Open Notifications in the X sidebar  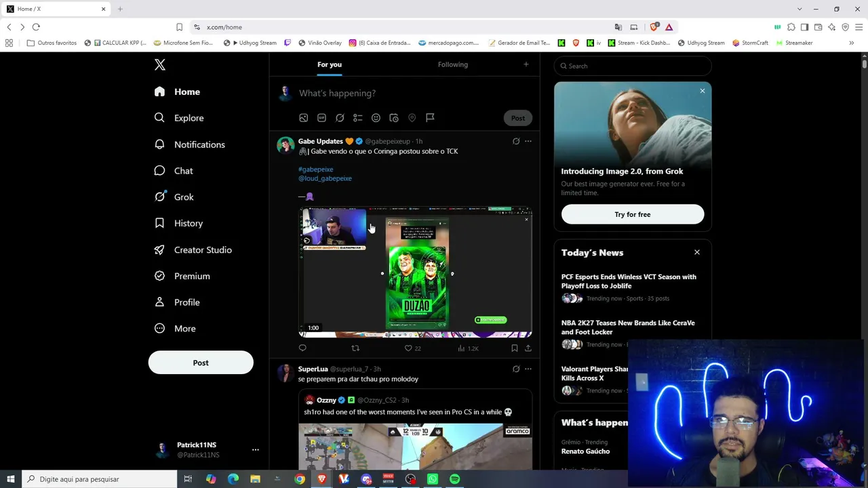point(190,144)
